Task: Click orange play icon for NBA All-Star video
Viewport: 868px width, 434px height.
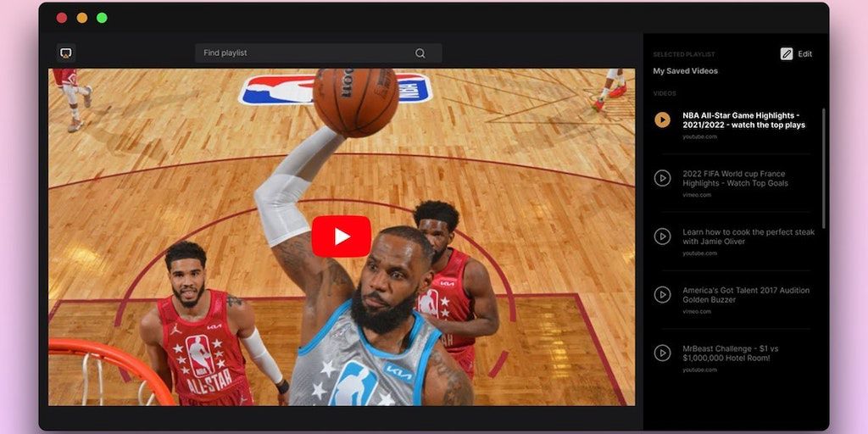Action: point(662,120)
